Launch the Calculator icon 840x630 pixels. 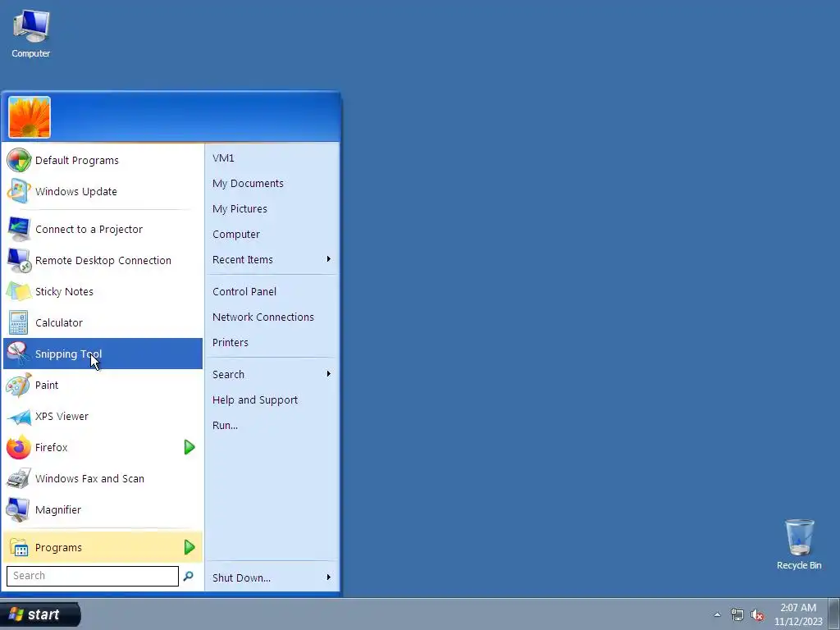pos(19,322)
